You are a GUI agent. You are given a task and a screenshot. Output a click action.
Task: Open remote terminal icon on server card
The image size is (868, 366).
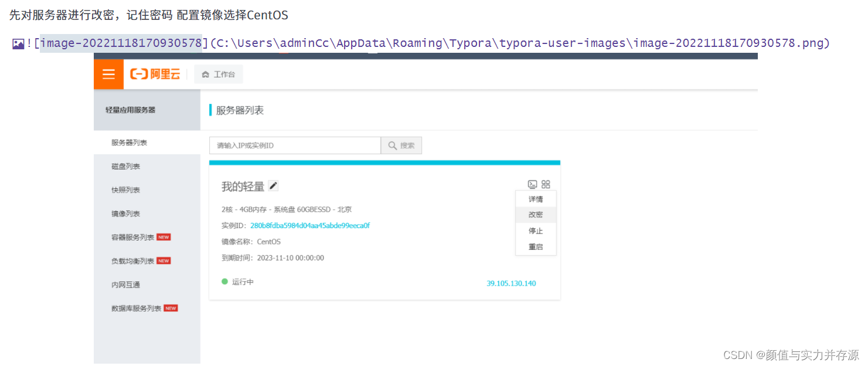coord(532,184)
